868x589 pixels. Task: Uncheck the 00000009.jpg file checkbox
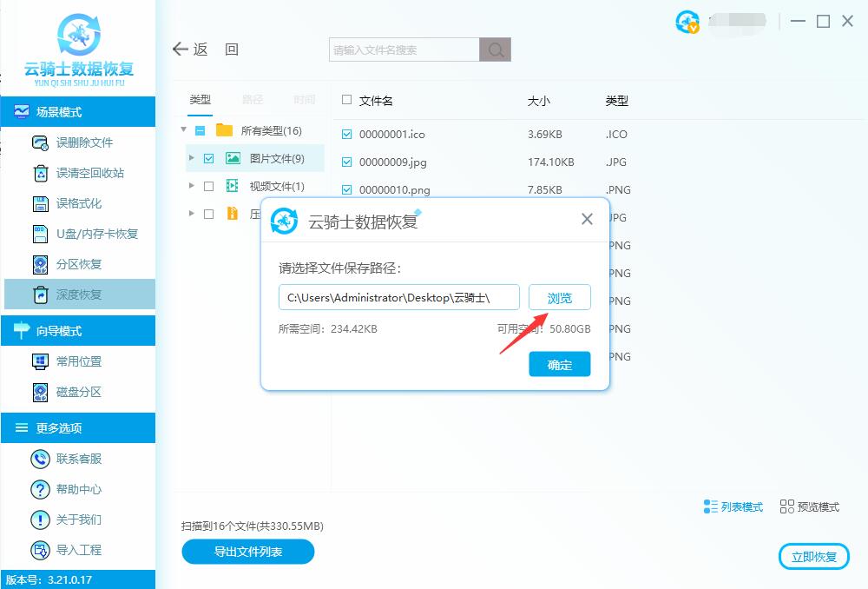coord(346,162)
